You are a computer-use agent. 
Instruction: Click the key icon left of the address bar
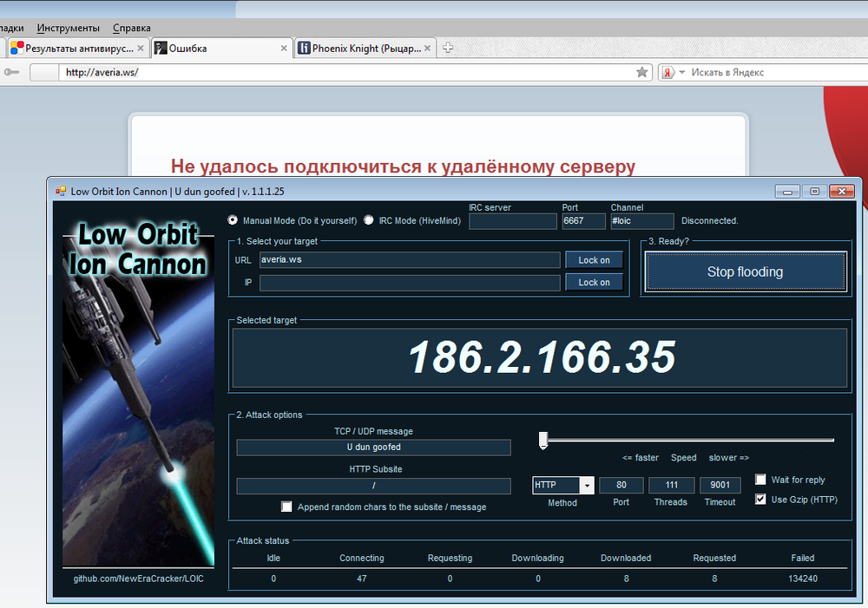(12, 72)
